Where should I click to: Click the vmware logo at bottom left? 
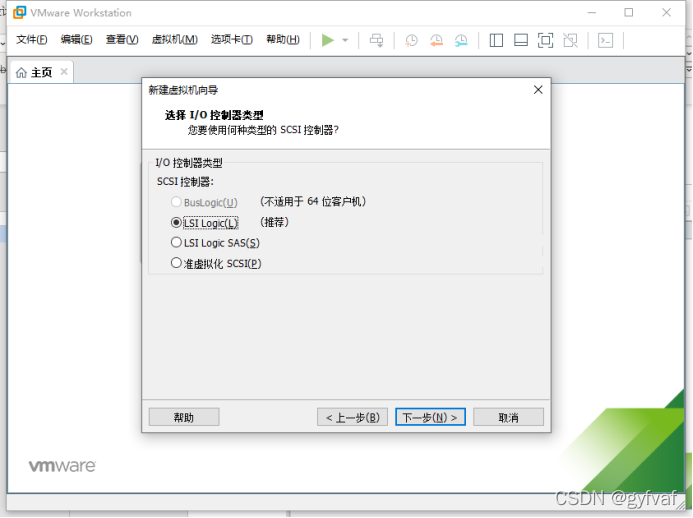(x=62, y=466)
